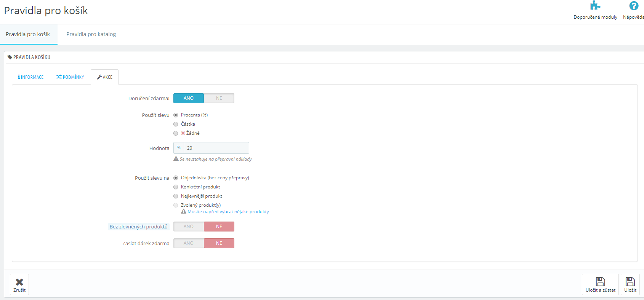Switch to Pravidla pro katalog tab
This screenshot has height=300, width=644.
point(91,34)
